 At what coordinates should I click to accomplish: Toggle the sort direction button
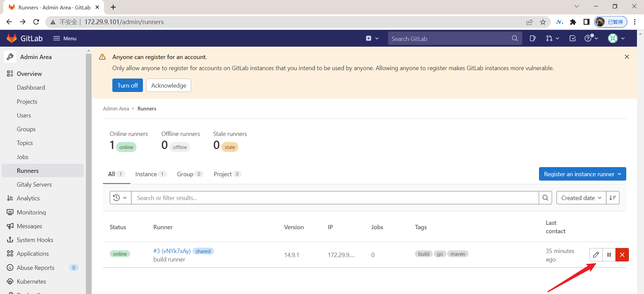click(x=613, y=198)
